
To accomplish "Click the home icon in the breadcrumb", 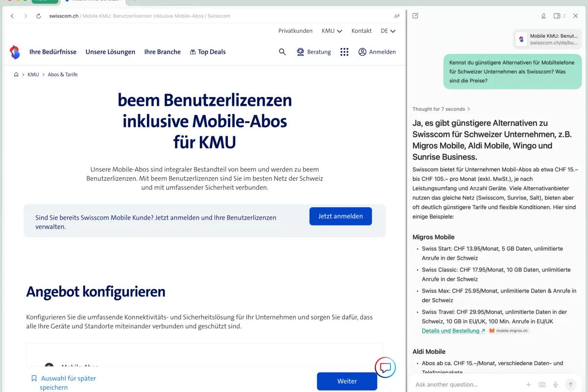I will 16,74.
